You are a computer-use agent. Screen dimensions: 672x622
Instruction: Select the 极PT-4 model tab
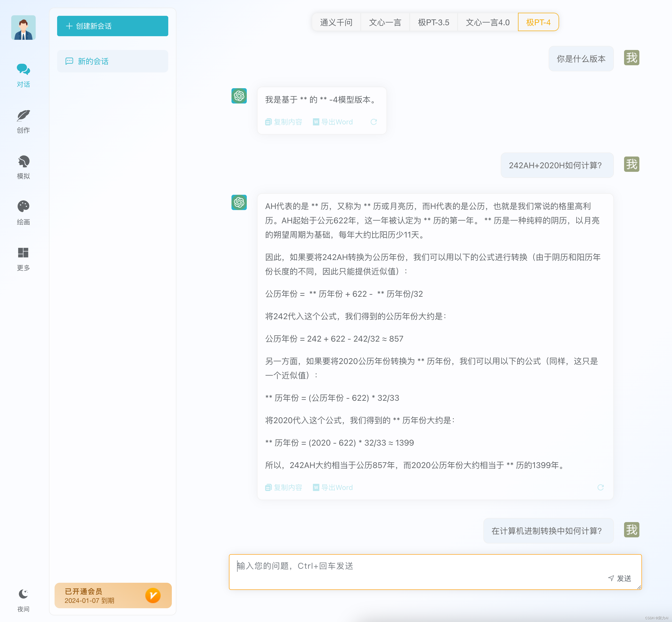pos(538,22)
